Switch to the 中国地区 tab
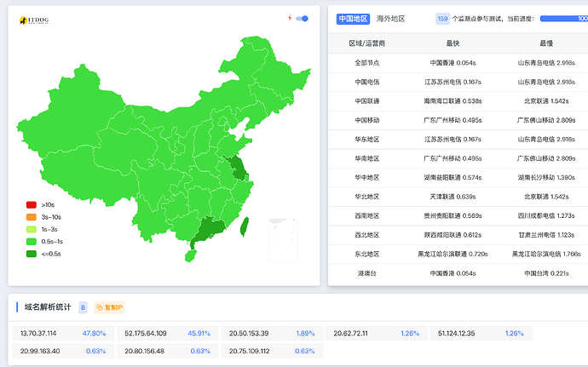The image size is (588, 367). coord(352,19)
